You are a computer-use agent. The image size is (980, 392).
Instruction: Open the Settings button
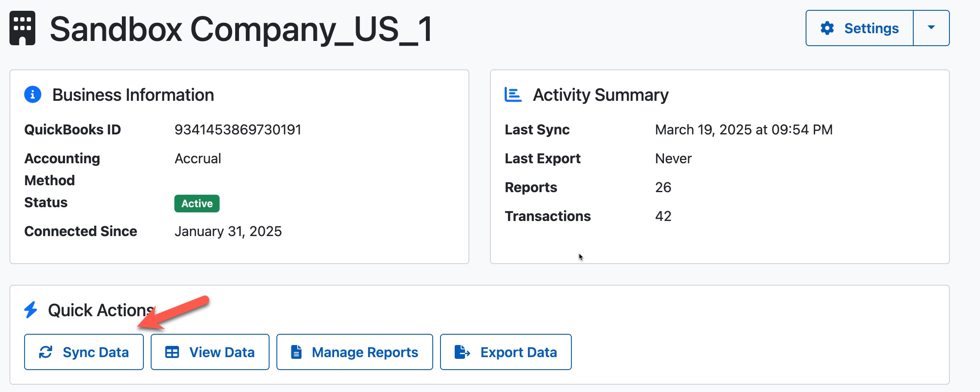[x=859, y=28]
